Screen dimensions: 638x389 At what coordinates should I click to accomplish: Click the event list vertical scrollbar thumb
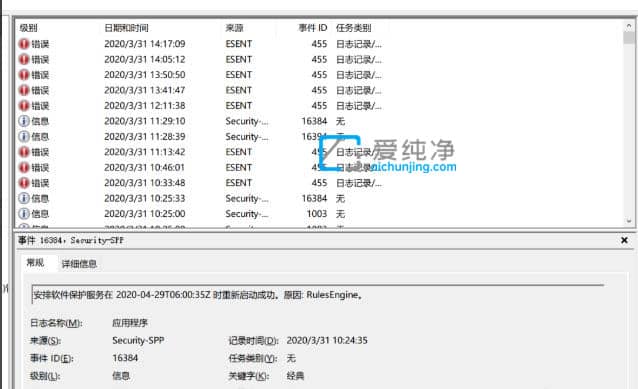629,37
